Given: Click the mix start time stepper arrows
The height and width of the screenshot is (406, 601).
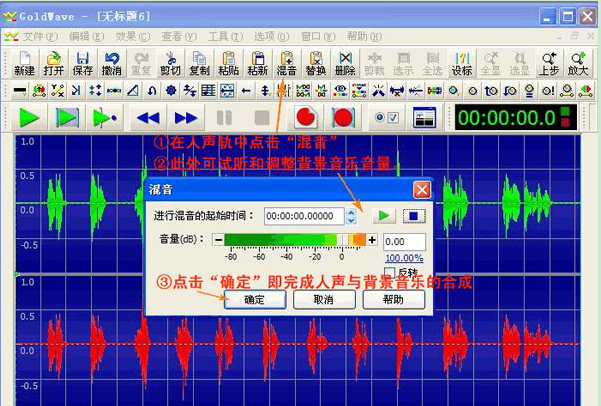Looking at the screenshot, I should point(351,215).
